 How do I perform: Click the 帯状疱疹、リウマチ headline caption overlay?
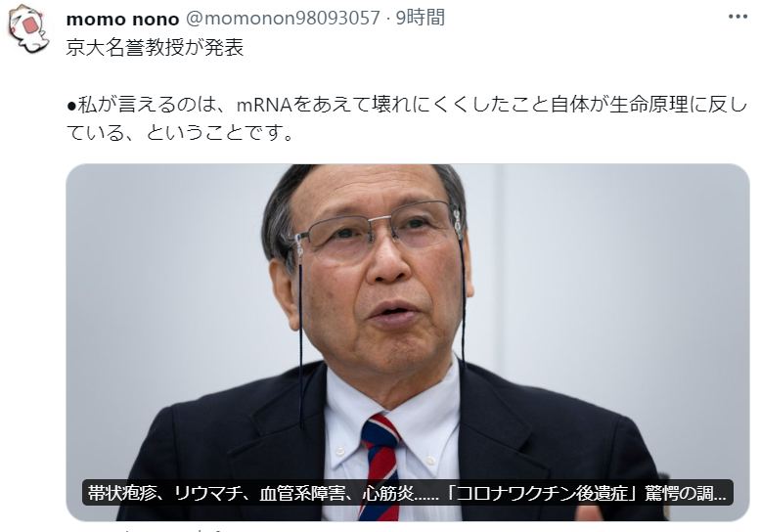coord(408,493)
